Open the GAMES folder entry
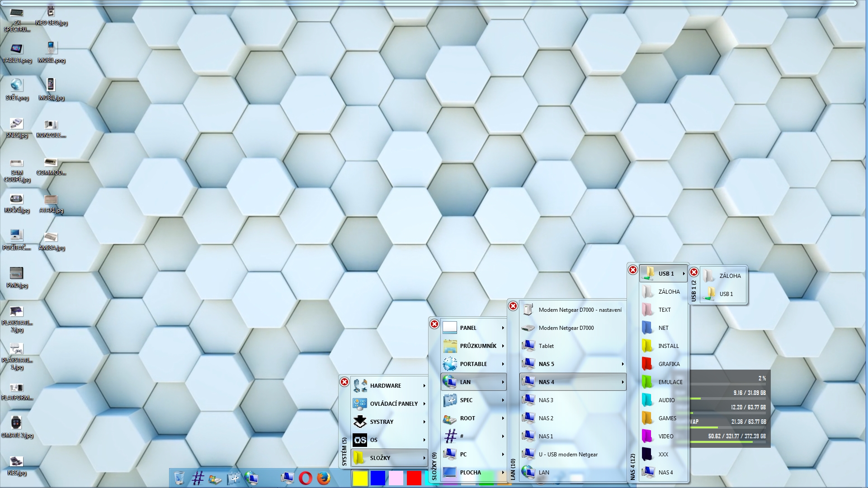The height and width of the screenshot is (488, 868). 663,418
